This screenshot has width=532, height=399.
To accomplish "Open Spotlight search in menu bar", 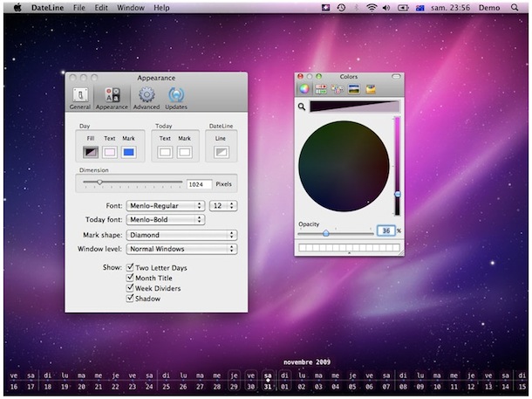I will coord(515,8).
